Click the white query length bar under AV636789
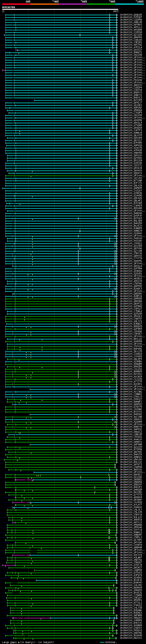146x644 pixels. tap(60, 10)
